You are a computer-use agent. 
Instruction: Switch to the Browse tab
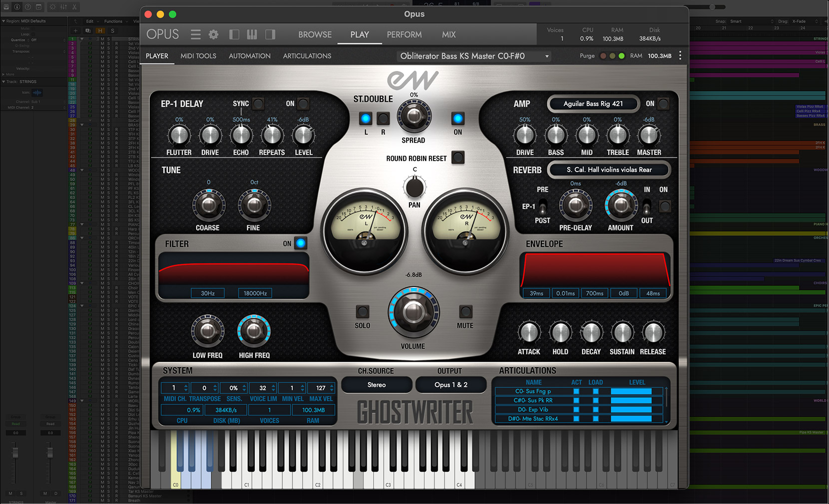tap(315, 34)
